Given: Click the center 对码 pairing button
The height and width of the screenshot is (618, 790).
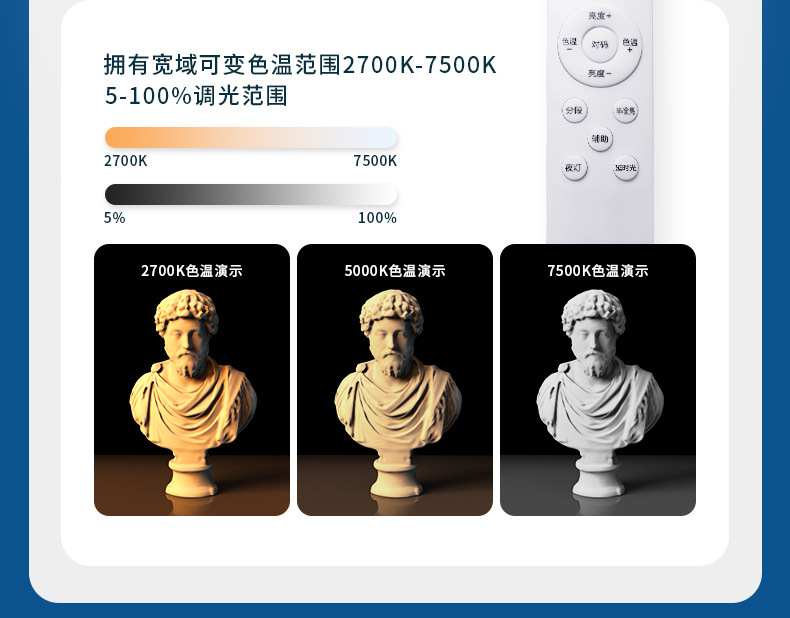Looking at the screenshot, I should [600, 44].
